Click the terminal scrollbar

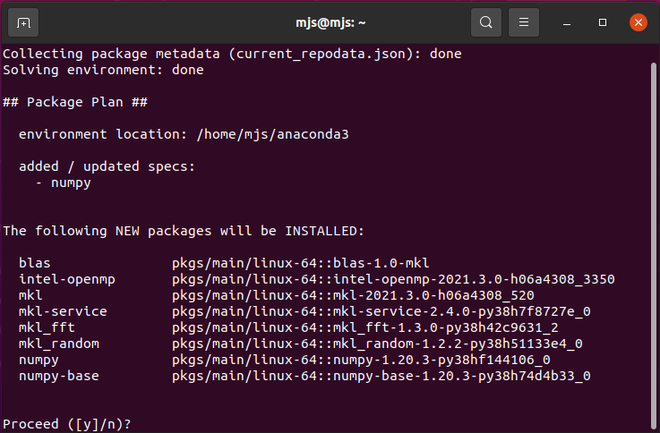653,244
